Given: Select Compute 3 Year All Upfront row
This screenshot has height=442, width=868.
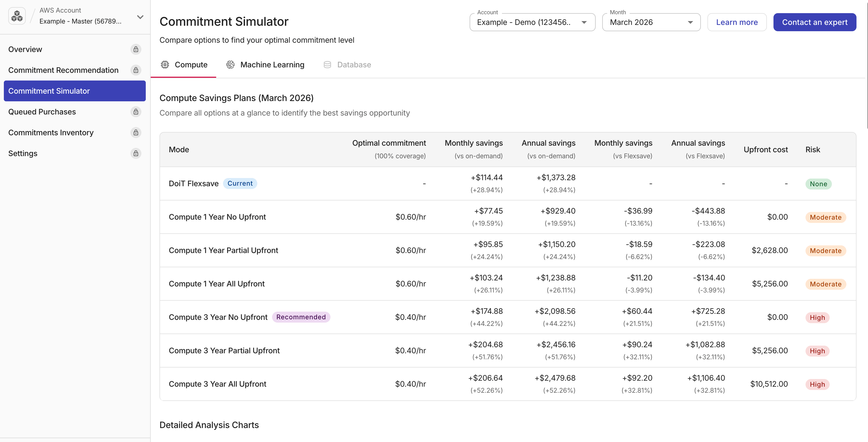Looking at the screenshot, I should pyautogui.click(x=507, y=384).
